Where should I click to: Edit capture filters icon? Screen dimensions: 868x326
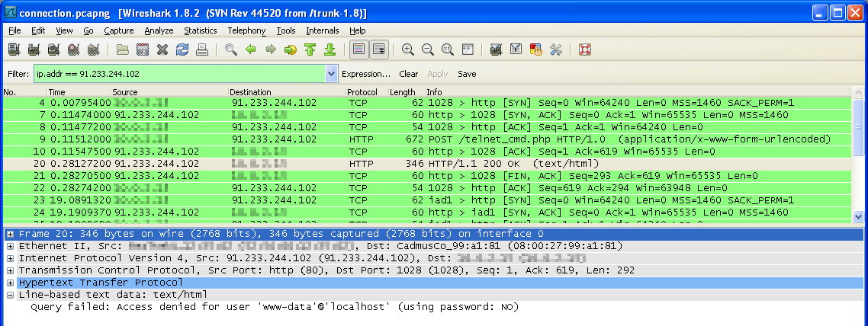point(497,50)
